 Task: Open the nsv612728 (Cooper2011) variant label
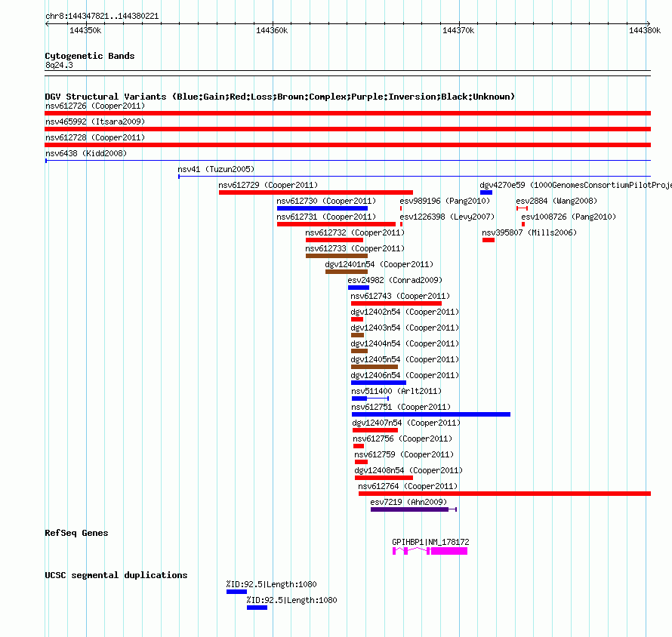pos(95,137)
